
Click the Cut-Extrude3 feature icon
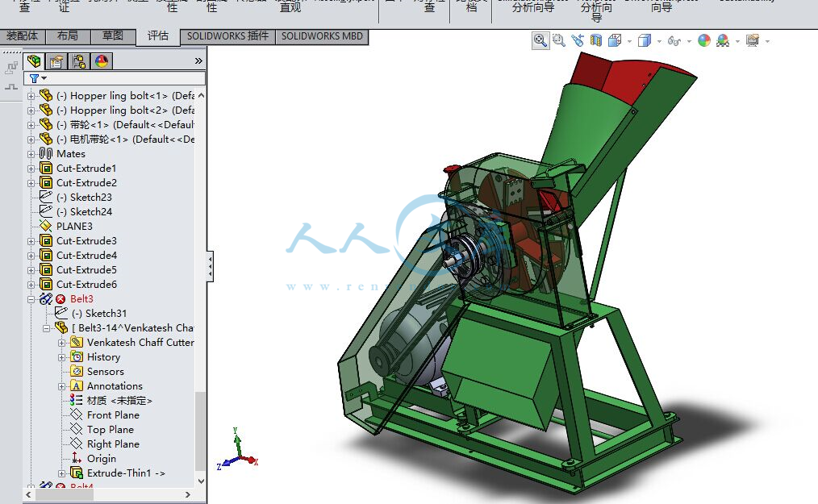[46, 240]
